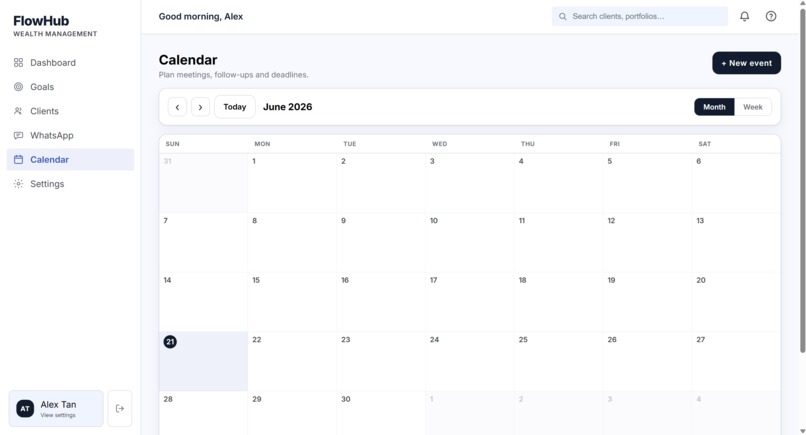Screen dimensions: 806x435
Task: Click the Clients people icon
Action: pos(19,111)
